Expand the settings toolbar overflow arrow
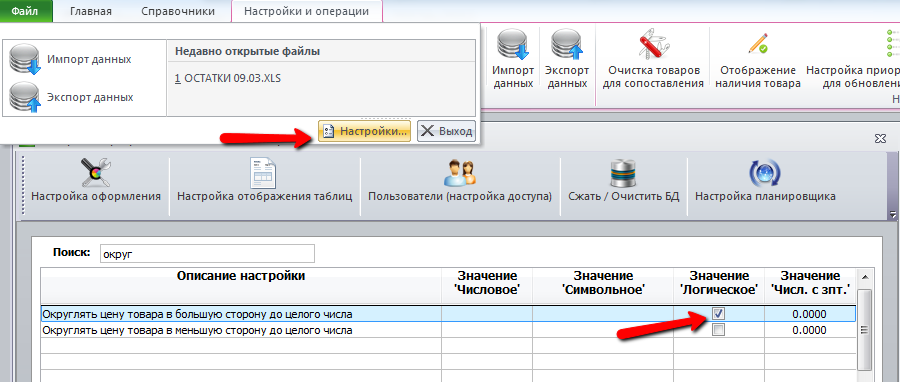This screenshot has height=382, width=900. click(x=893, y=214)
